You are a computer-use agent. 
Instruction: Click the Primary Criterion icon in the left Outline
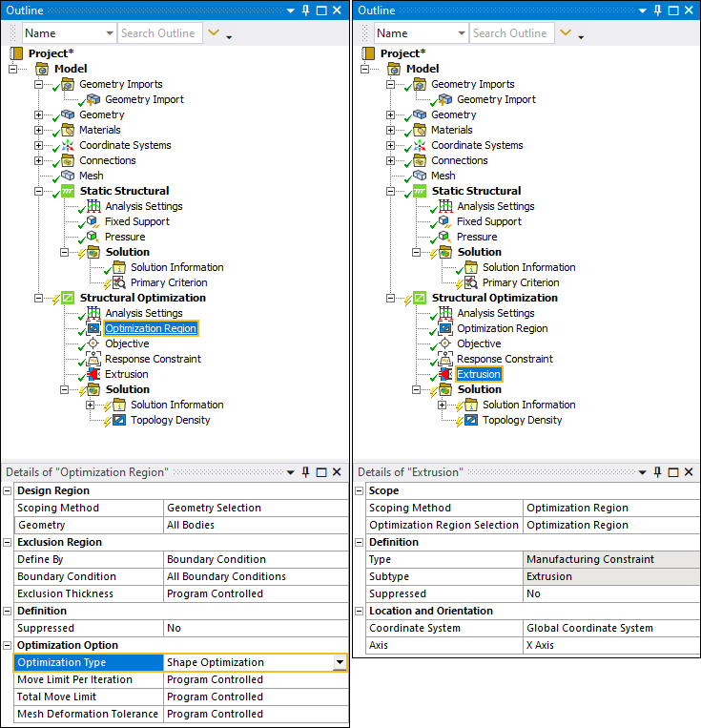(119, 282)
